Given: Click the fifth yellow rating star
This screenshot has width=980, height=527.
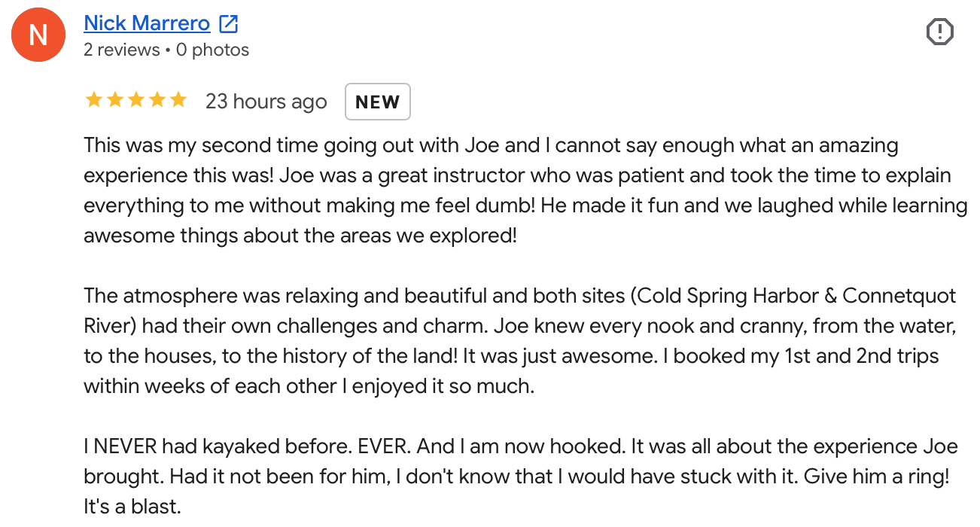Looking at the screenshot, I should (178, 100).
